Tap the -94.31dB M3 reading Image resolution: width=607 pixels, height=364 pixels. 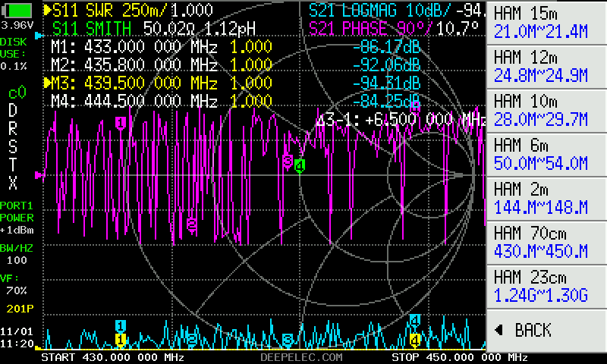[x=387, y=83]
